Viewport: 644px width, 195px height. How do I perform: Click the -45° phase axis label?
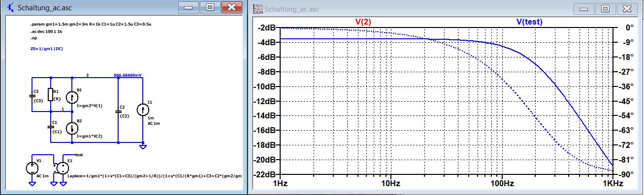coord(625,102)
